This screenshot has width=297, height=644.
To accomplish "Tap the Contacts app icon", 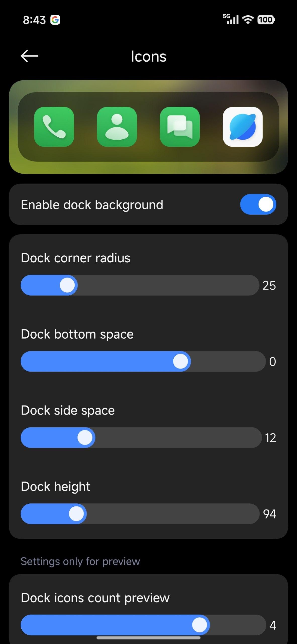I will (117, 127).
